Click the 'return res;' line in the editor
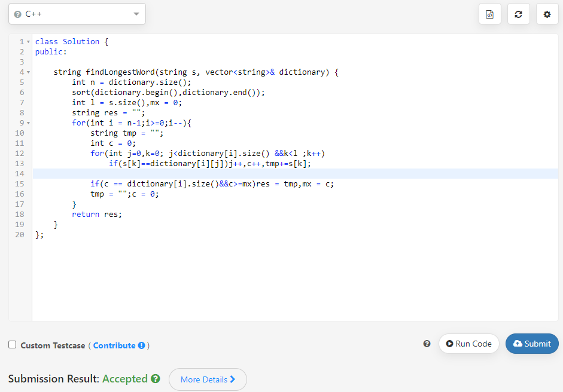The width and height of the screenshot is (563, 392). tap(97, 214)
